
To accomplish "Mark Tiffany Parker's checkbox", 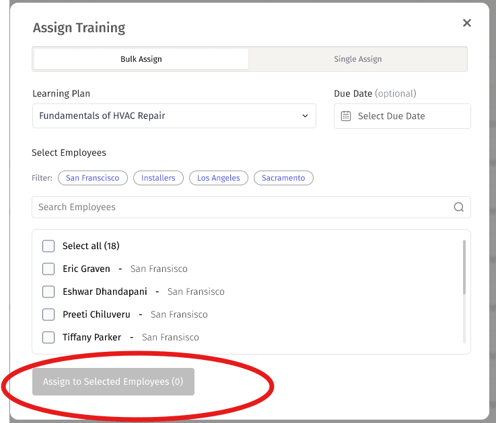I will pyautogui.click(x=48, y=337).
